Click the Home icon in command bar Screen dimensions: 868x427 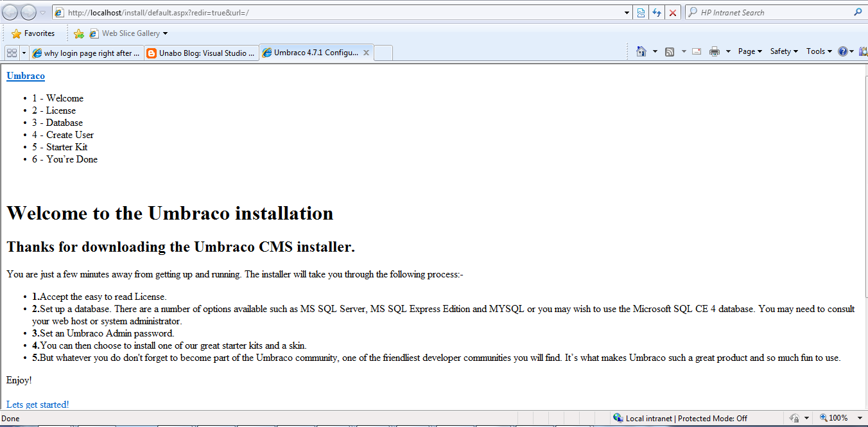tap(641, 51)
